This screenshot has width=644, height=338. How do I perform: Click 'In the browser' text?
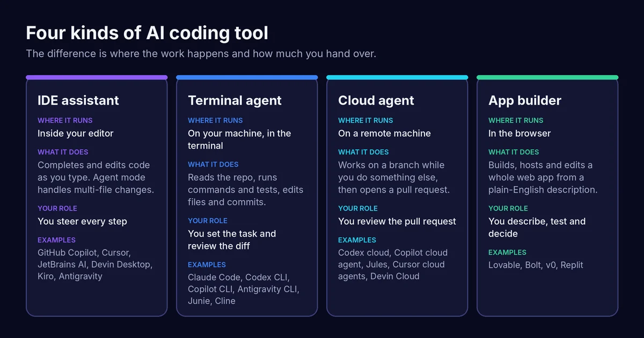tap(519, 133)
